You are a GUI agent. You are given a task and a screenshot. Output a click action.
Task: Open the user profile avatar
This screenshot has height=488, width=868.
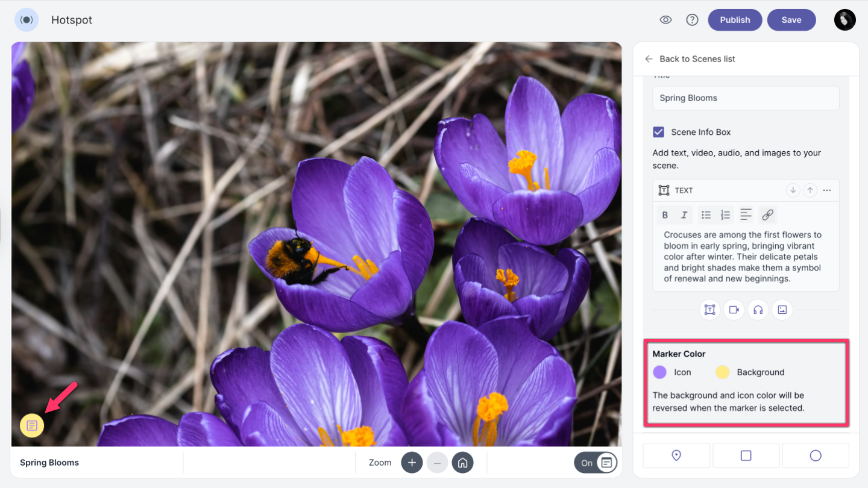844,20
